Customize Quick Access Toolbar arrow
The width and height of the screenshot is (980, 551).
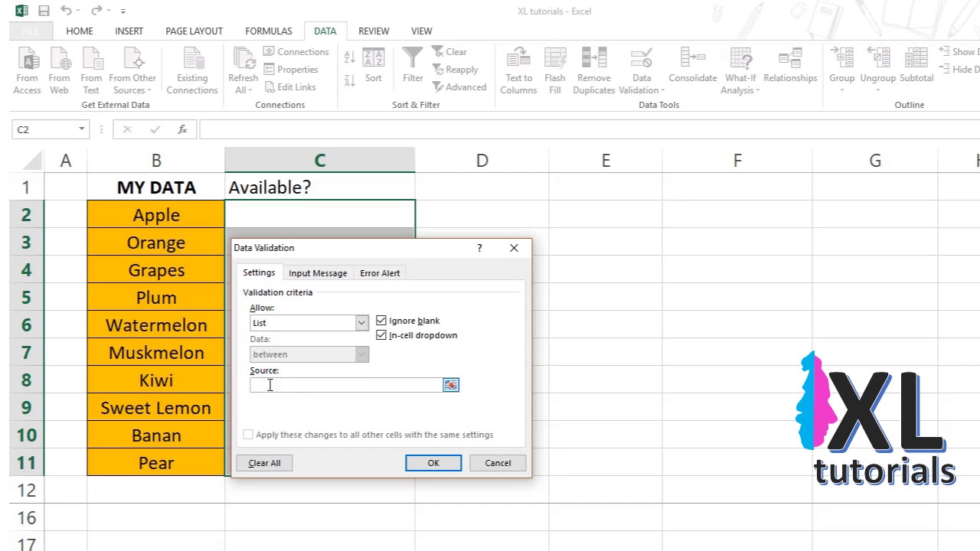123,11
